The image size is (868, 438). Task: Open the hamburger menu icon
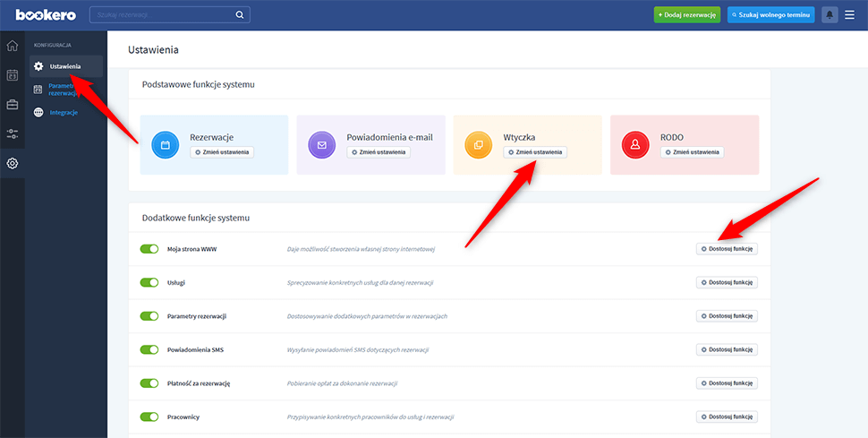click(850, 15)
